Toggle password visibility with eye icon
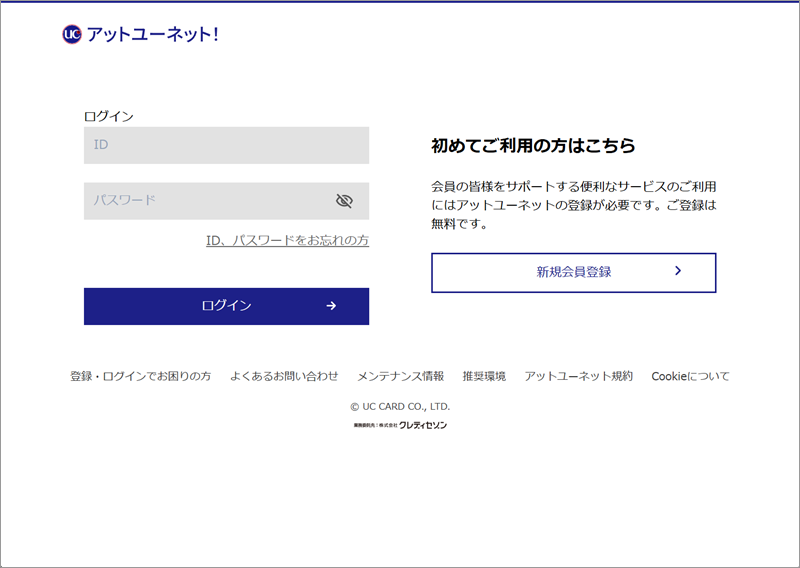The width and height of the screenshot is (800, 568). point(344,201)
